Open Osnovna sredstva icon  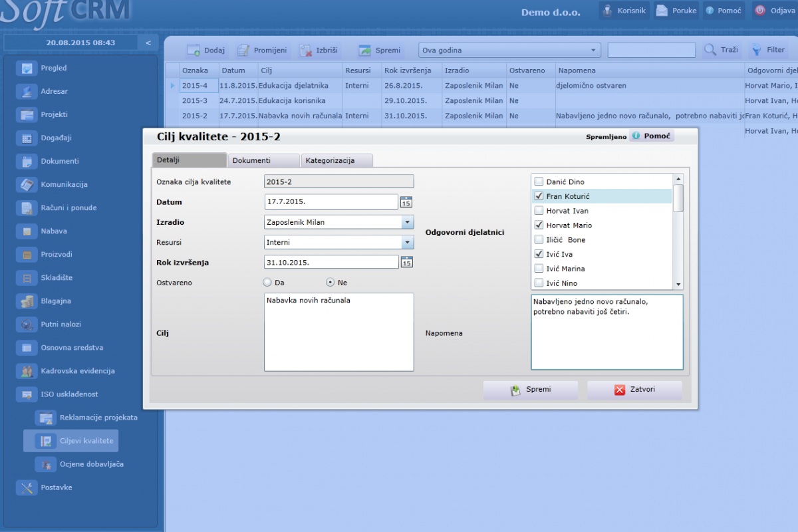pos(27,347)
